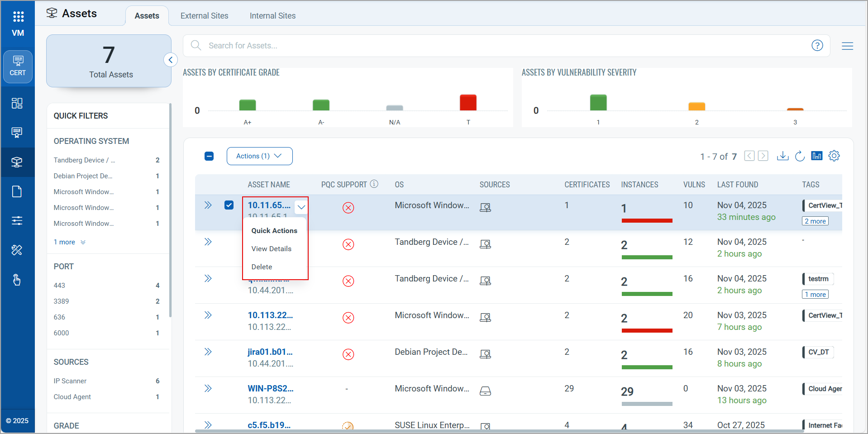Click the red T grade bar
Screen dimensions: 868x434
(468, 103)
